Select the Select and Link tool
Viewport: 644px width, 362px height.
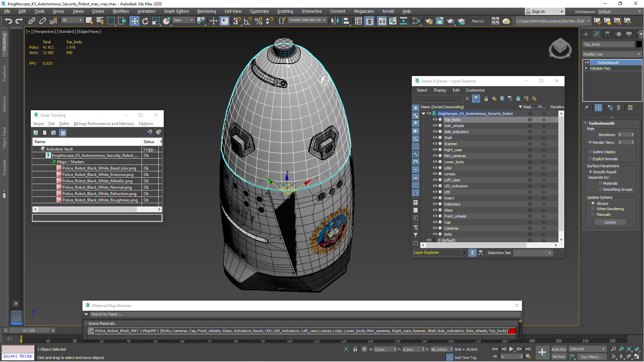(32, 21)
